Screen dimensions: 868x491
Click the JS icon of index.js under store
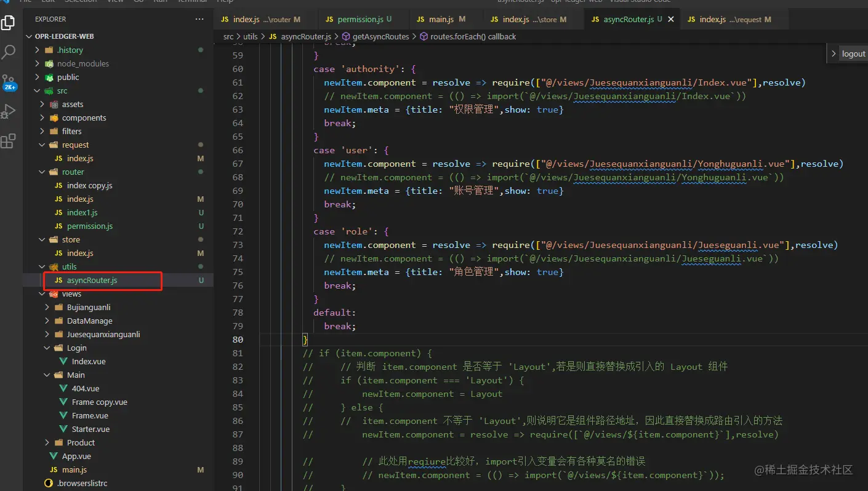click(59, 253)
